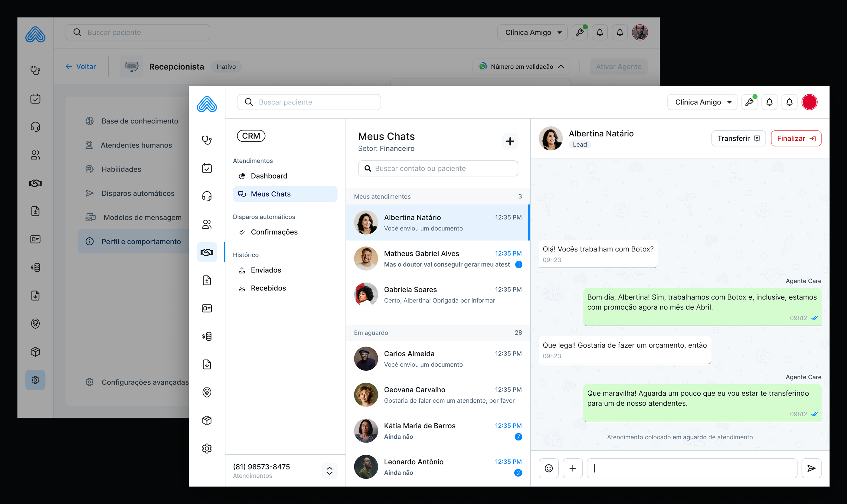
Task: Select Meus Chats menu item
Action: (x=285, y=194)
